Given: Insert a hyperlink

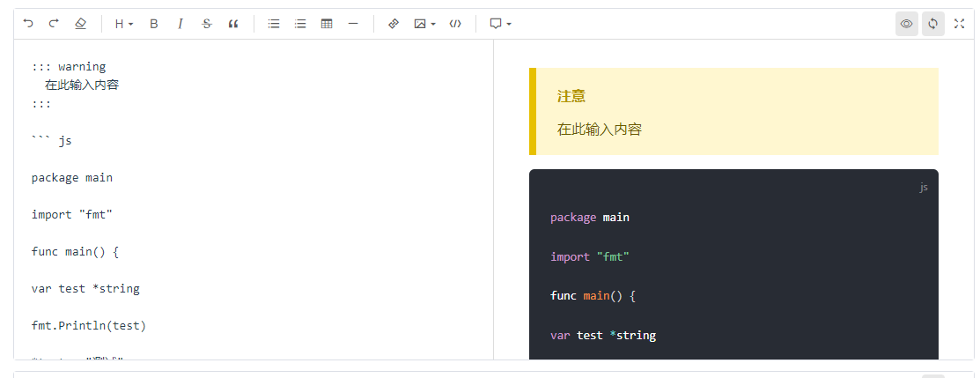Looking at the screenshot, I should (x=393, y=24).
